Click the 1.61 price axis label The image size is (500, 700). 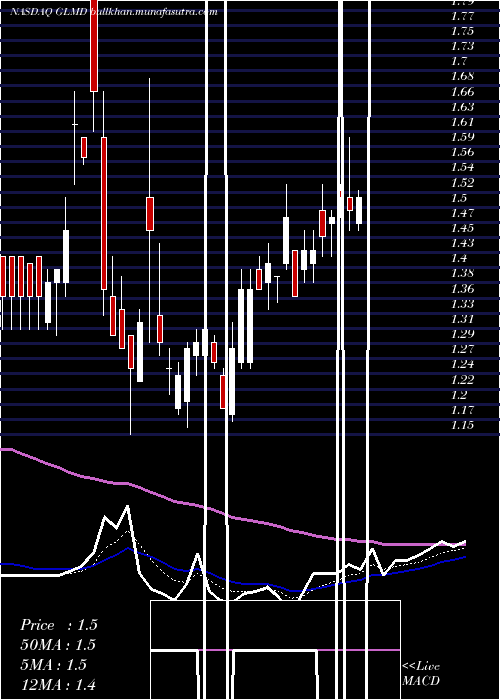tap(462, 122)
